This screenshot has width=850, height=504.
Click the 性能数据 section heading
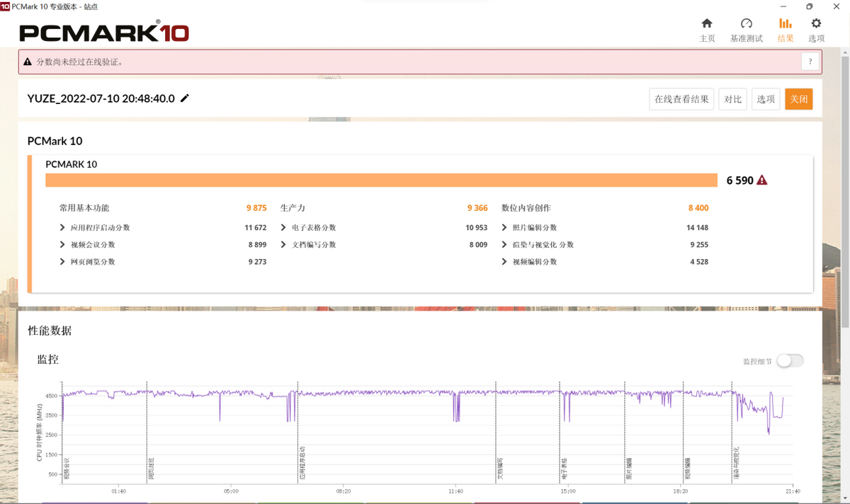coord(50,331)
